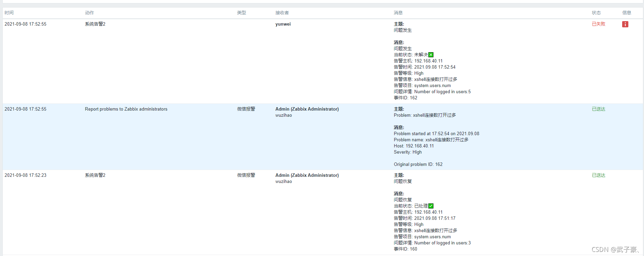Click text Number of logged in users:3
The height and width of the screenshot is (256, 644).
(x=442, y=243)
